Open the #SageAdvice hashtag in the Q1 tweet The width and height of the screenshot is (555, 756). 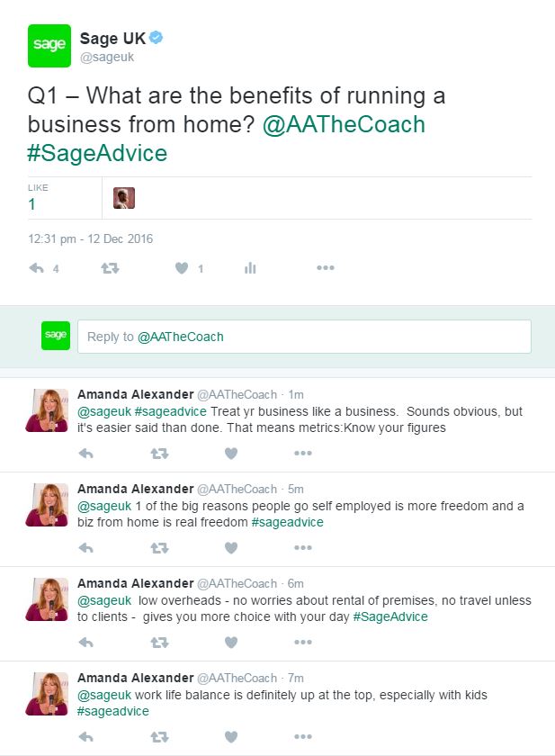pos(97,153)
